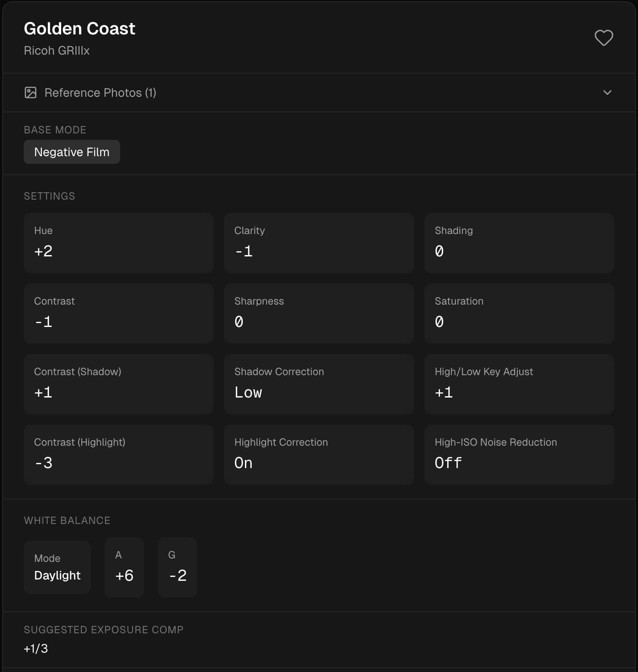Click the Contrast (Shadow) setting
Viewport: 638px width, 672px height.
pos(118,384)
